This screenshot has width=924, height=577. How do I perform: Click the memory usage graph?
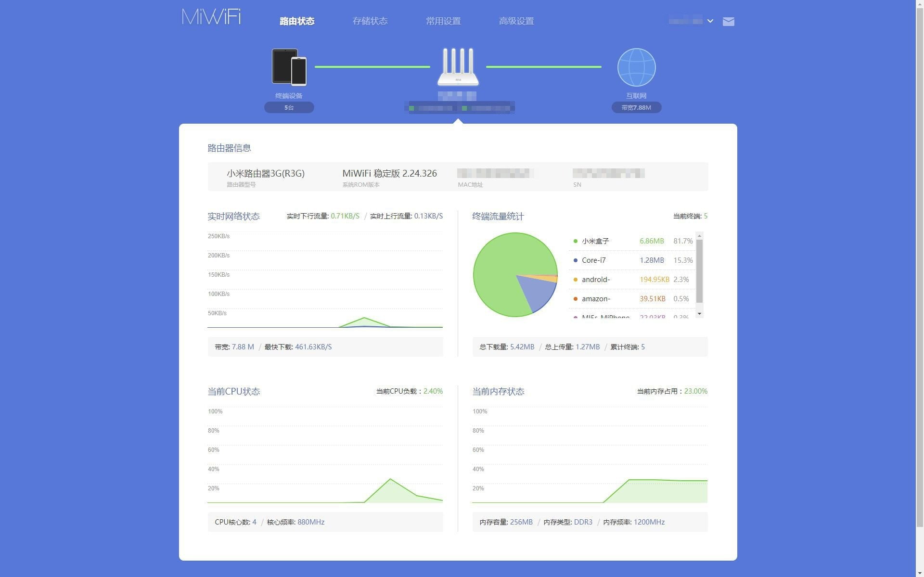click(590, 455)
